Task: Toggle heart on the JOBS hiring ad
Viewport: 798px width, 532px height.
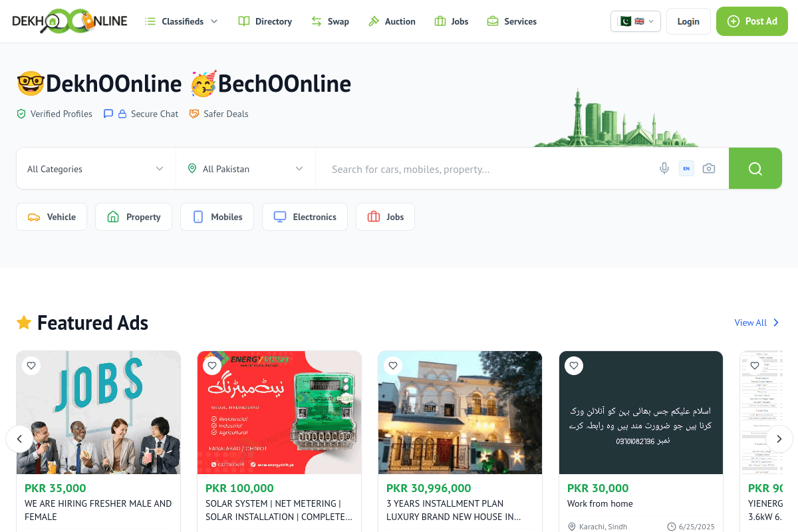Action: pos(31,365)
